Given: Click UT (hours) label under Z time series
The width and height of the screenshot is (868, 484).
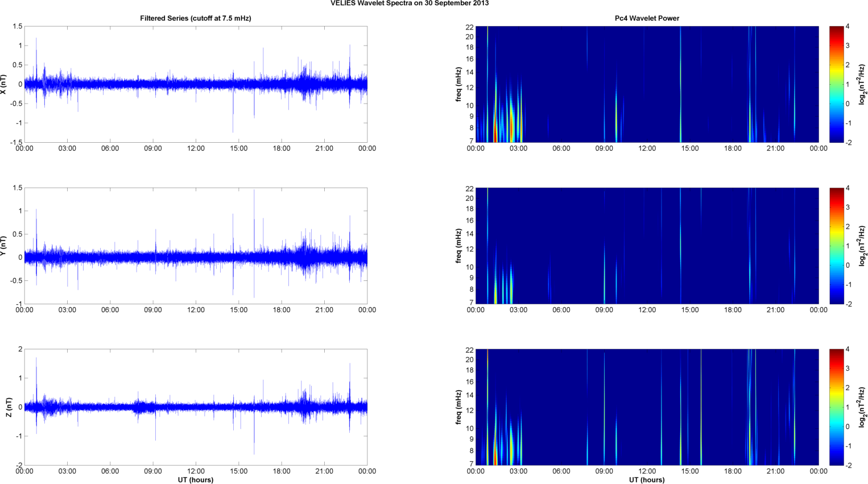Looking at the screenshot, I should (195, 480).
